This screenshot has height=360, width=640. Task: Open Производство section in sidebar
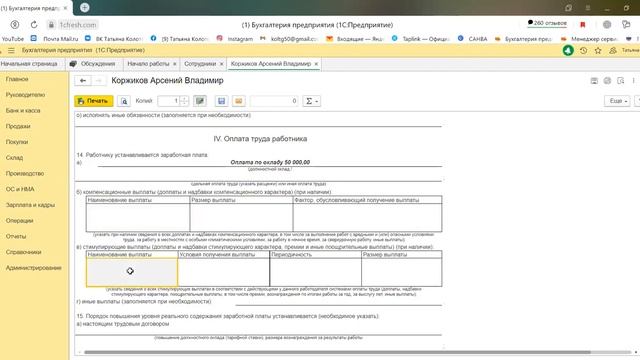click(24, 173)
